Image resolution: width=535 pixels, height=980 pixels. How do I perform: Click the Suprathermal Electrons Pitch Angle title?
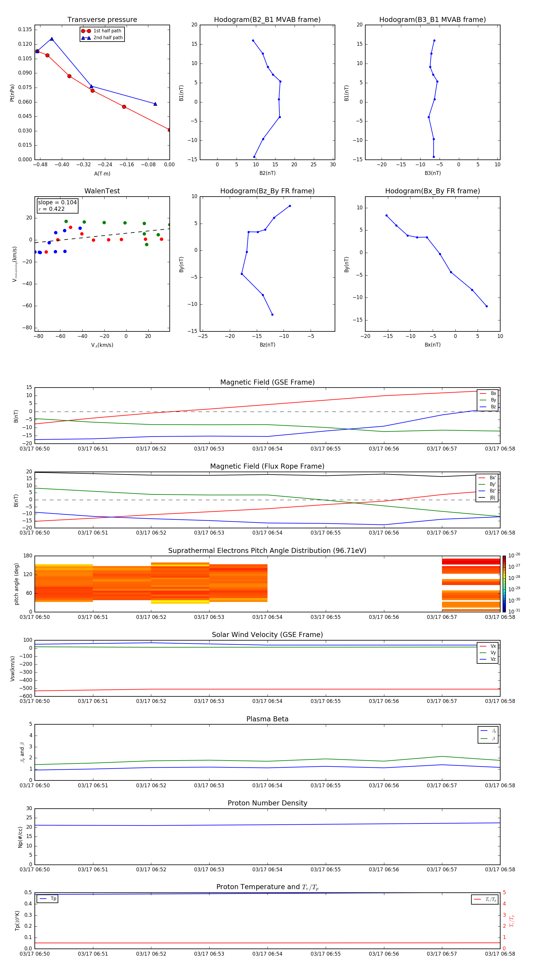267,551
